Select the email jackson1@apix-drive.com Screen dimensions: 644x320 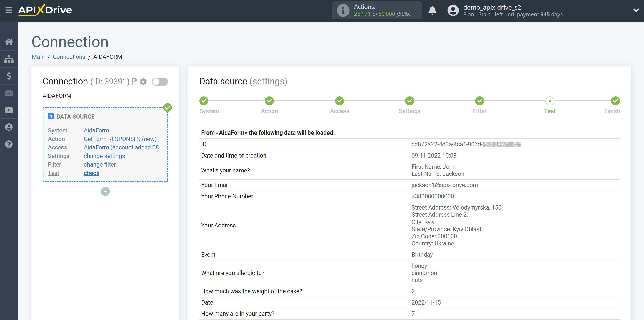point(444,185)
